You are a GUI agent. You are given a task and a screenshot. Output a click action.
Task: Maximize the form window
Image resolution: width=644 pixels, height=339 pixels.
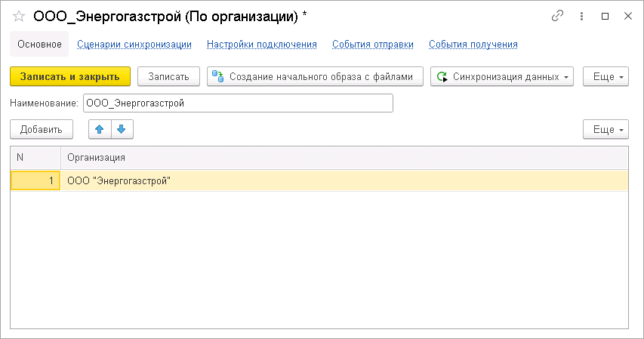point(605,16)
